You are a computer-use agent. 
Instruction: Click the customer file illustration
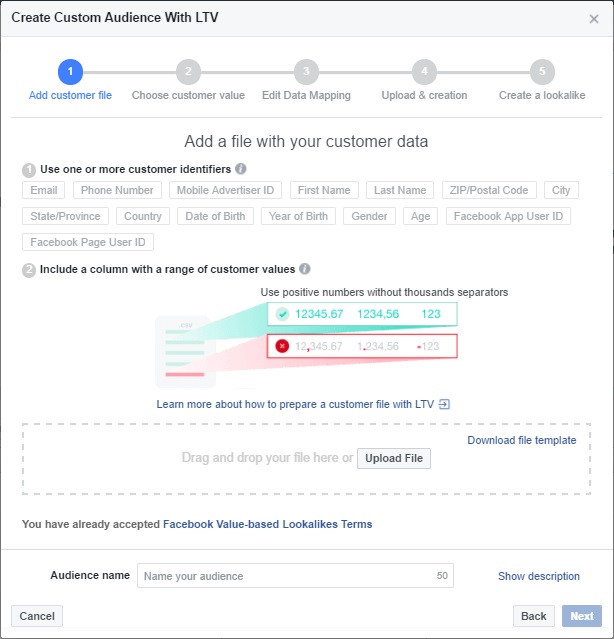point(185,350)
